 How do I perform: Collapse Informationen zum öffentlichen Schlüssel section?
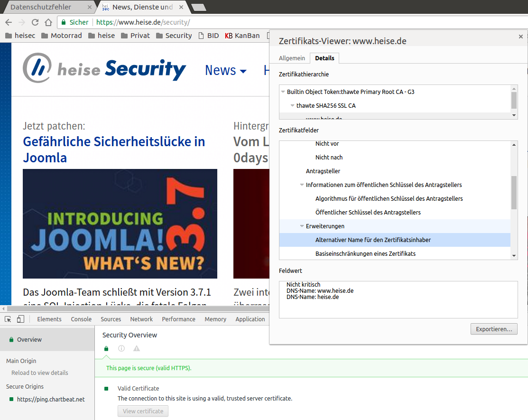302,185
